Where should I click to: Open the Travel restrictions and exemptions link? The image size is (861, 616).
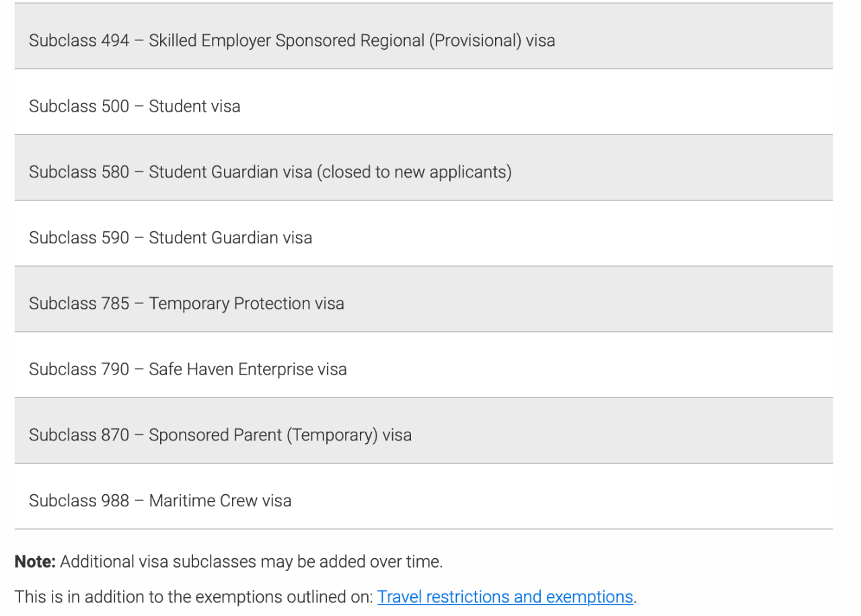click(505, 597)
